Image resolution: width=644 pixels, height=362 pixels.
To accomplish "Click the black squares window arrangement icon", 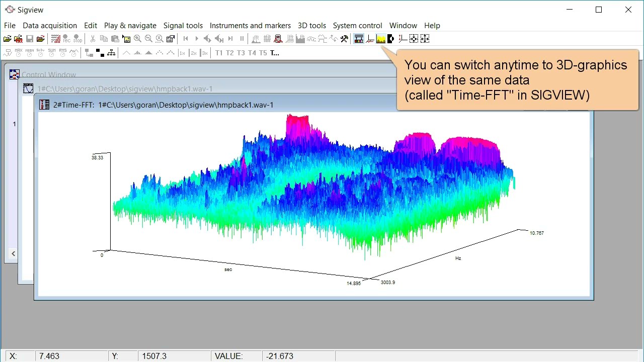I will click(100, 52).
